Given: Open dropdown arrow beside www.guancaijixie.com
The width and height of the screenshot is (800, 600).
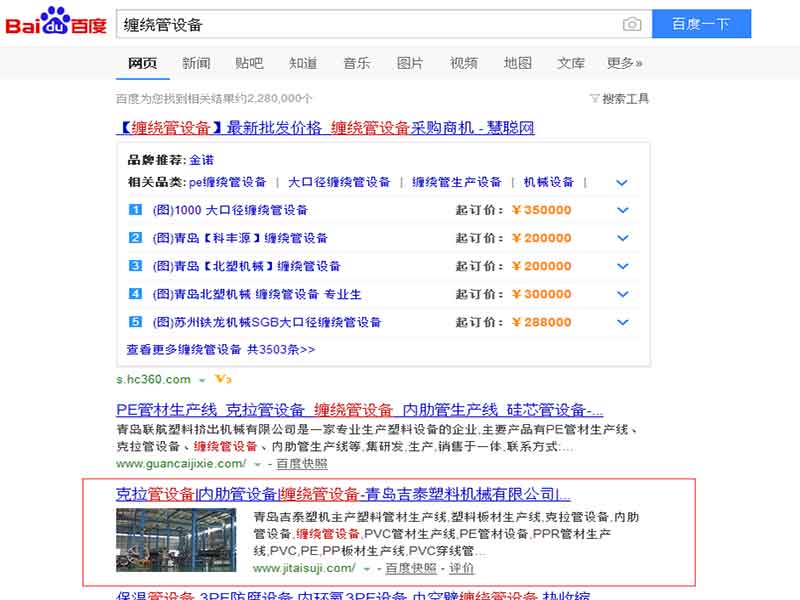Looking at the screenshot, I should tap(257, 464).
